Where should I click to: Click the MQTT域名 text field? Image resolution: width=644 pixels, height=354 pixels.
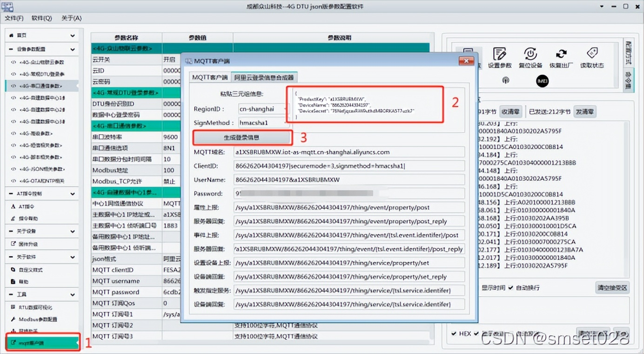point(349,152)
